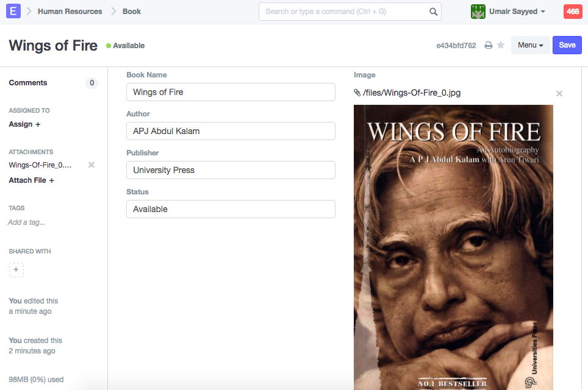Edit the Author field
588x390 pixels.
tap(231, 131)
